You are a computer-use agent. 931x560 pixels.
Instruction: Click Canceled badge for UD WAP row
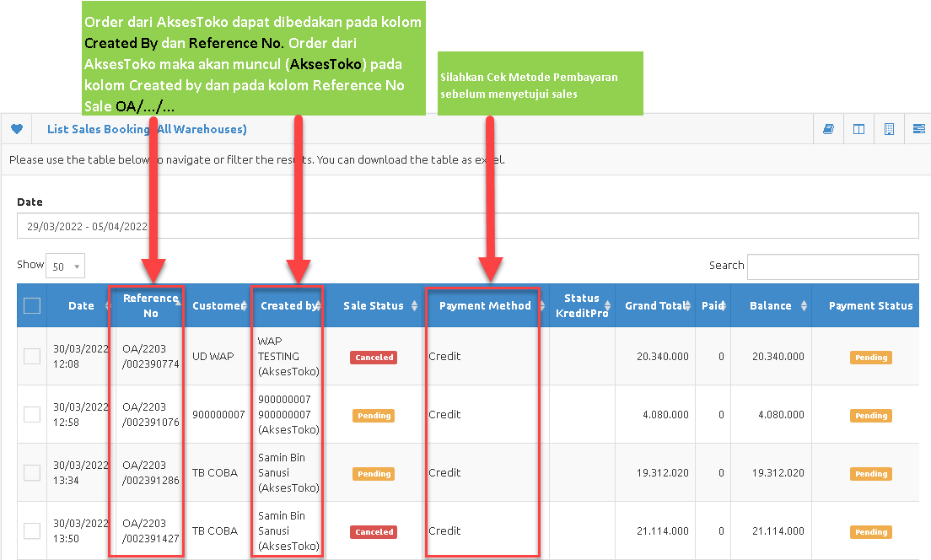tap(374, 357)
